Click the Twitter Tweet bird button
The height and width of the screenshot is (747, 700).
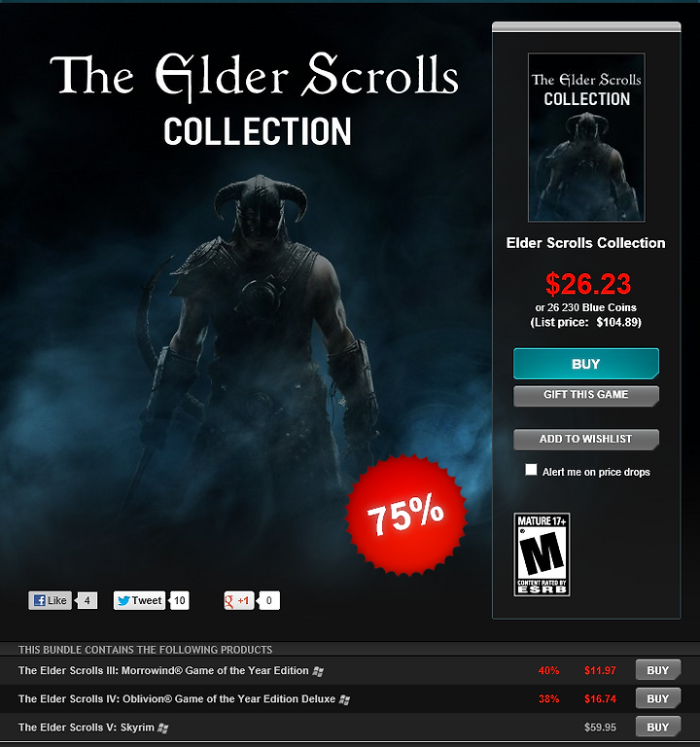tap(139, 600)
